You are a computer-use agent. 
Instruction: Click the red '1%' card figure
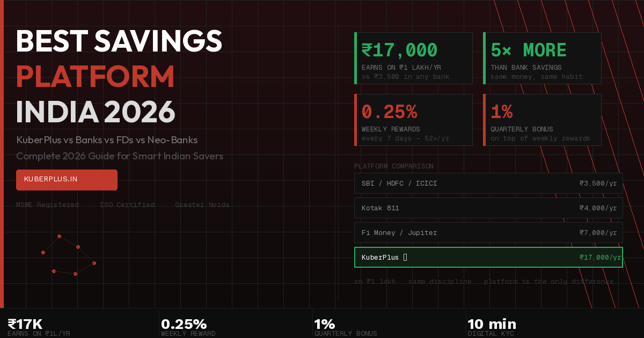tap(501, 112)
